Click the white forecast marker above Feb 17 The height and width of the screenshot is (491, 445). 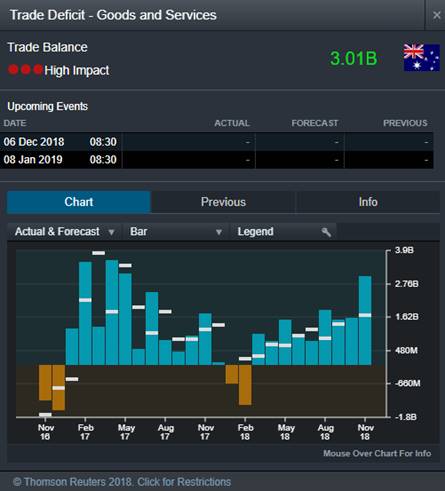[85, 300]
